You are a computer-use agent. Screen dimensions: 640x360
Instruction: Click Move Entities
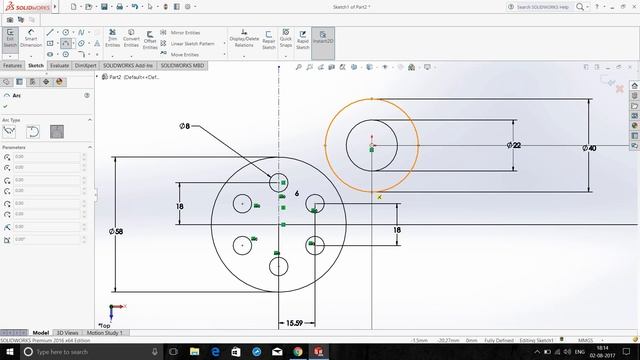click(180, 54)
